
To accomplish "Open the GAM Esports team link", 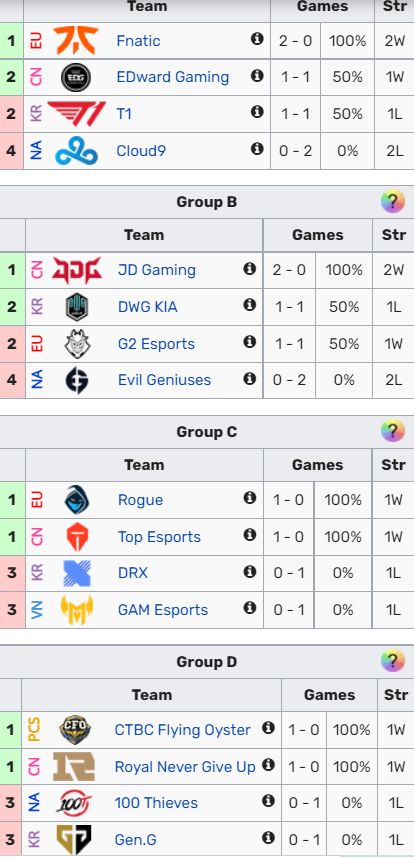I will [x=163, y=610].
